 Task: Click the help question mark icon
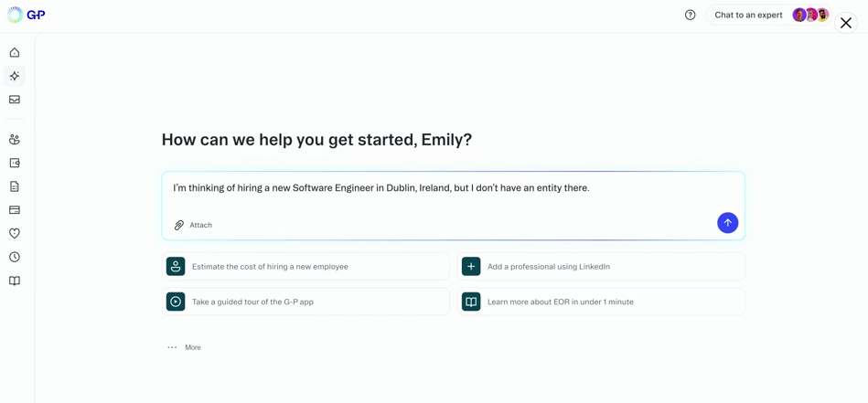(691, 15)
